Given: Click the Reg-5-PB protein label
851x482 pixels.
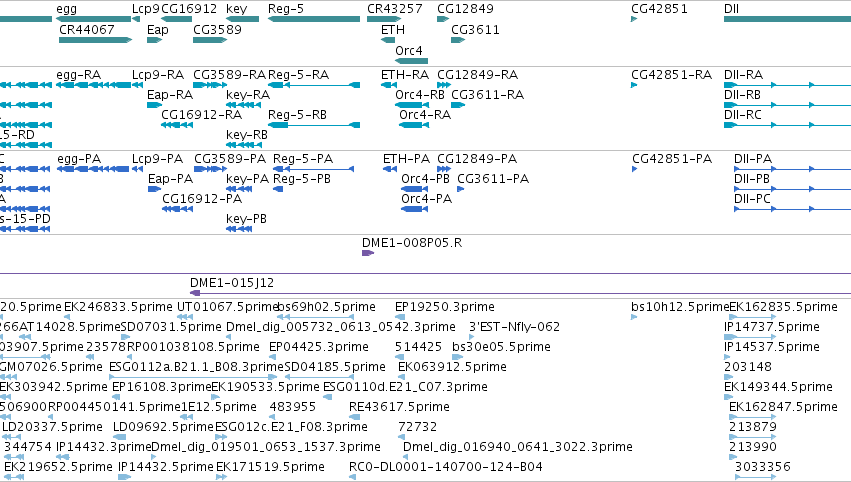Looking at the screenshot, I should click(x=302, y=179).
